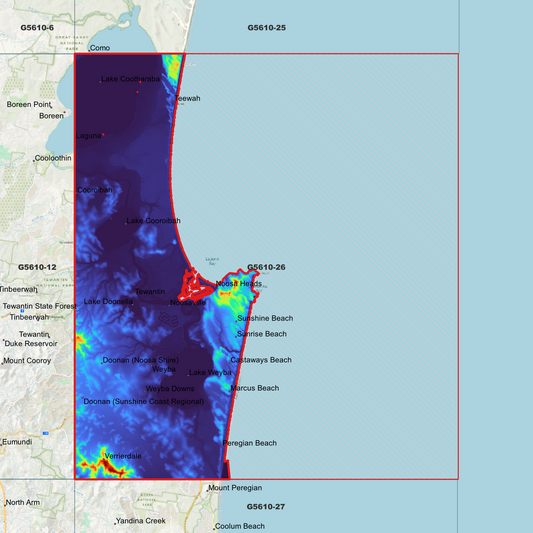Click the Cooloothin place label

coord(53,158)
